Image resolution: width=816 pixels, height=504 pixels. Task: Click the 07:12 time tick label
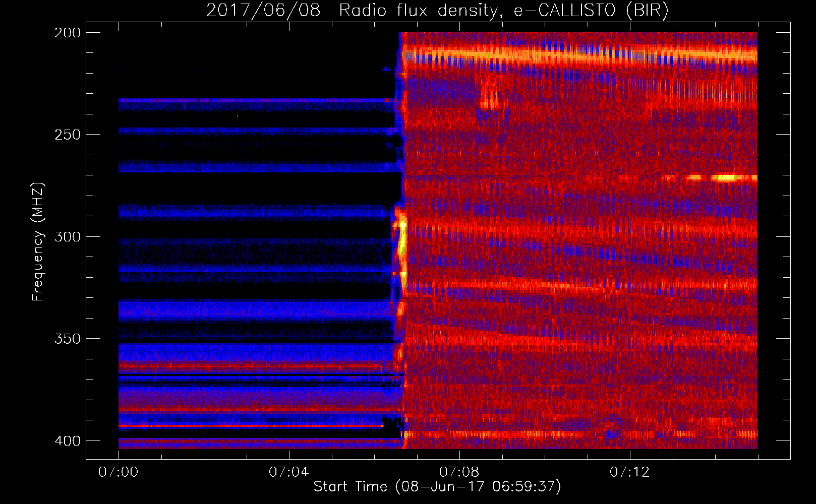point(629,472)
